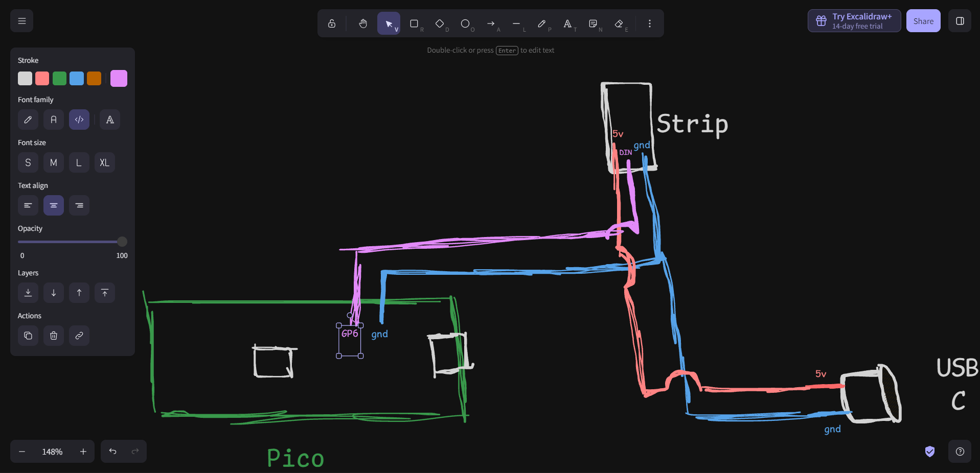Select the Text tool
The image size is (980, 473).
(567, 23)
